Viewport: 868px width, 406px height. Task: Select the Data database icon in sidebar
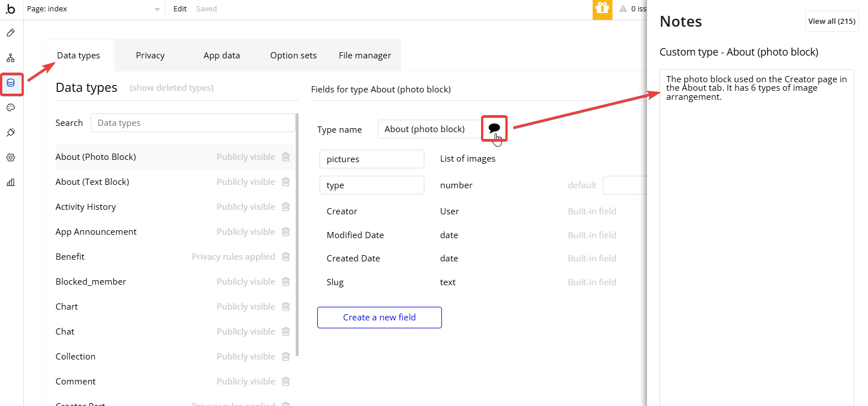point(11,83)
